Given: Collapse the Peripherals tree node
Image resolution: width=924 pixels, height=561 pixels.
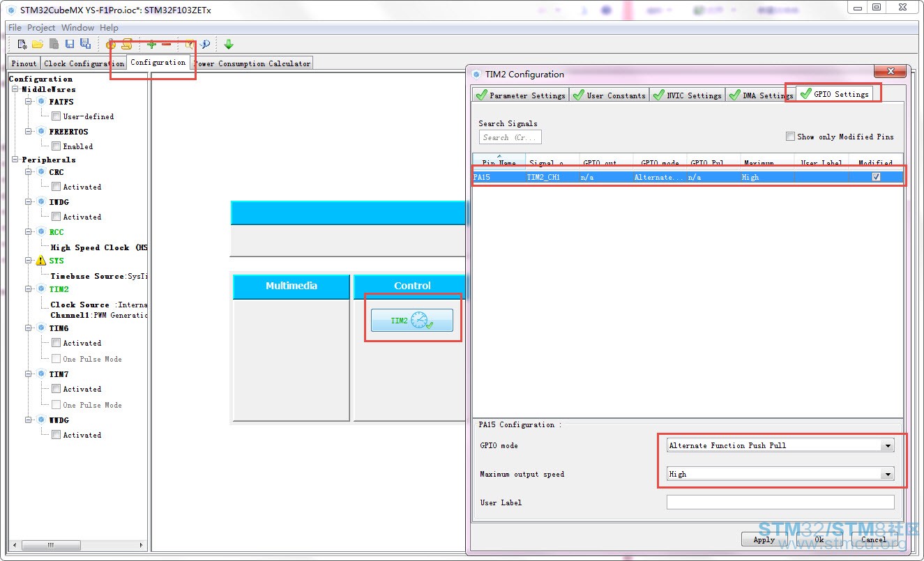Looking at the screenshot, I should coord(15,160).
